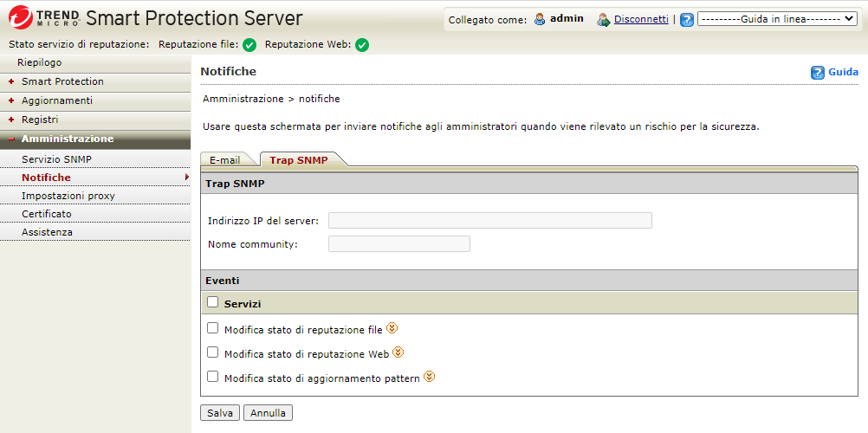
Task: Click the Disconnetti link
Action: 641,19
